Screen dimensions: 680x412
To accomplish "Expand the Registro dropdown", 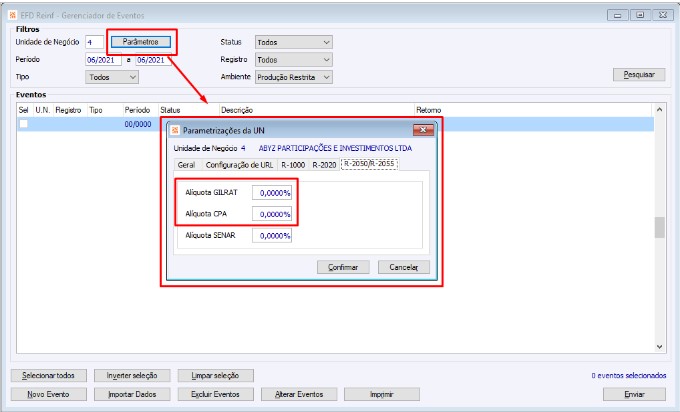I will (294, 59).
